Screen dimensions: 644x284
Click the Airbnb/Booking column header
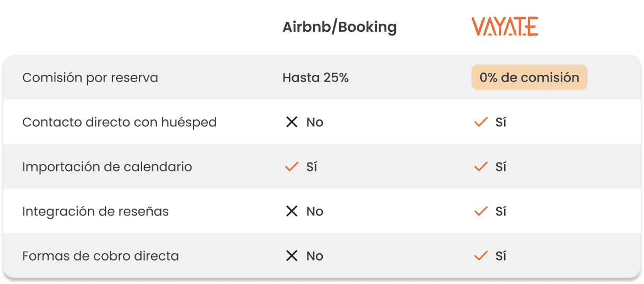(x=339, y=27)
